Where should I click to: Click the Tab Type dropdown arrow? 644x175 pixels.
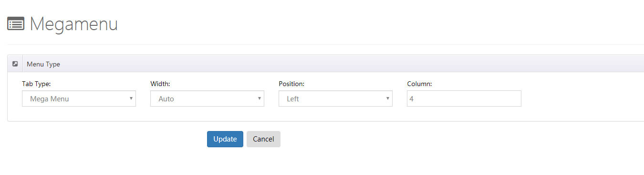click(131, 98)
